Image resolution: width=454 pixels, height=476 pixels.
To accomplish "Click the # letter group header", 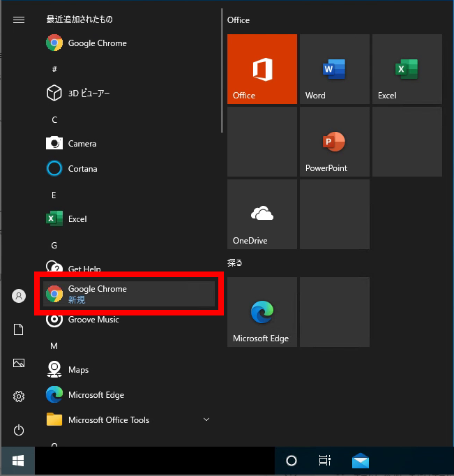I will pos(54,69).
